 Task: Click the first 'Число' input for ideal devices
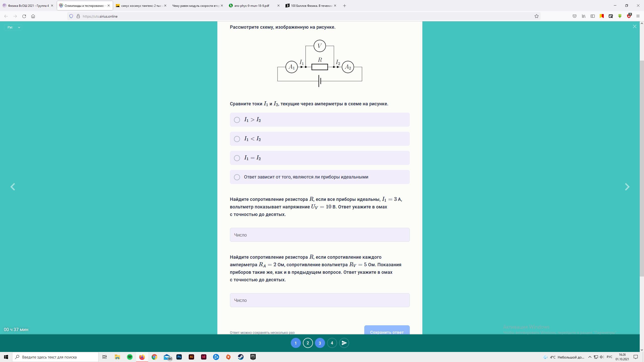[319, 235]
